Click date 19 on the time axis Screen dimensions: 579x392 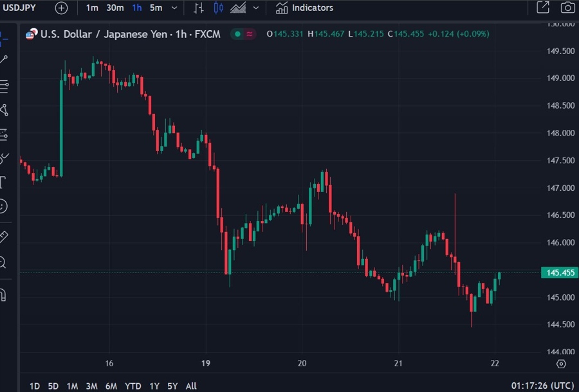[206, 363]
